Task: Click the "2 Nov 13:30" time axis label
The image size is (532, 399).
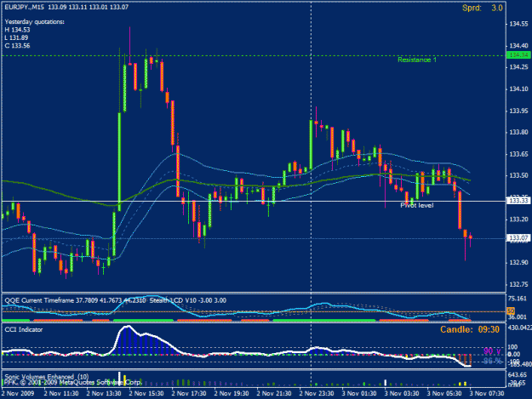Action: pos(104,394)
